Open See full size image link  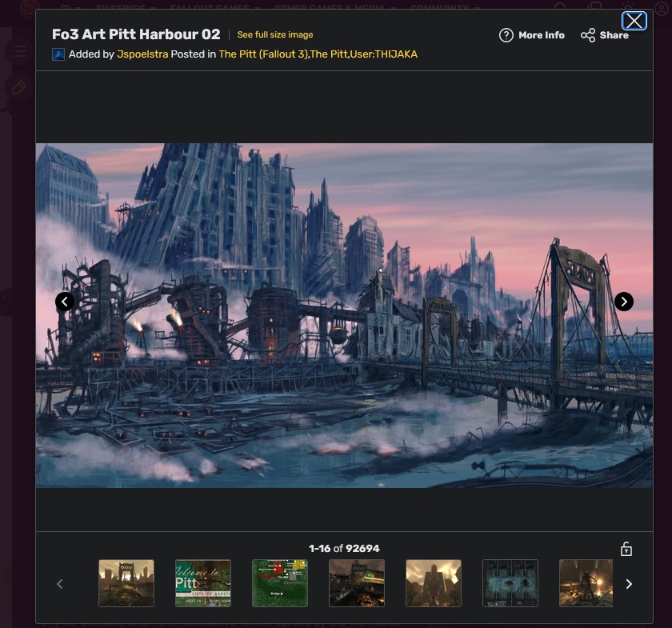[x=275, y=34]
